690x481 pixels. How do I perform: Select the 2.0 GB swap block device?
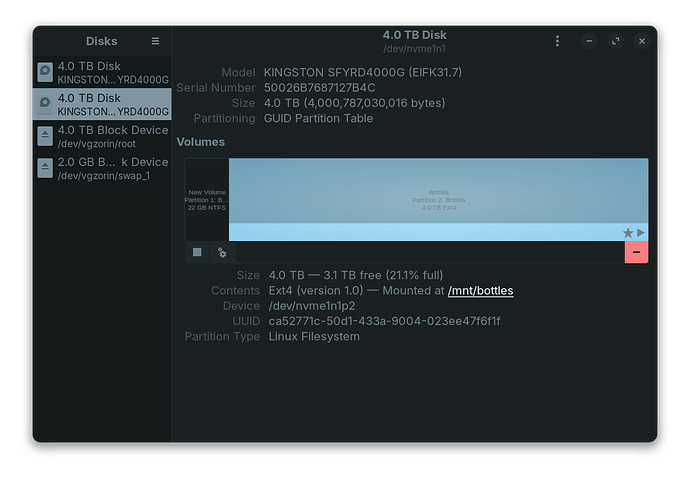click(102, 168)
